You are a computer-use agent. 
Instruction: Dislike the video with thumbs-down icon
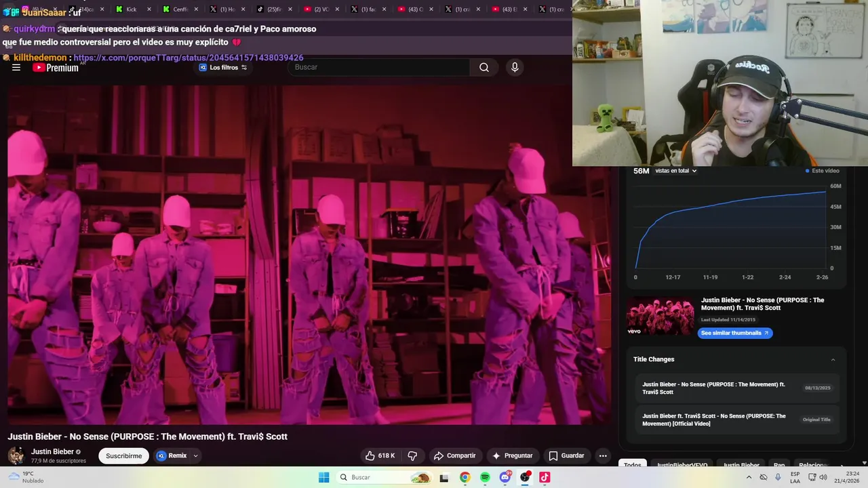coord(412,455)
